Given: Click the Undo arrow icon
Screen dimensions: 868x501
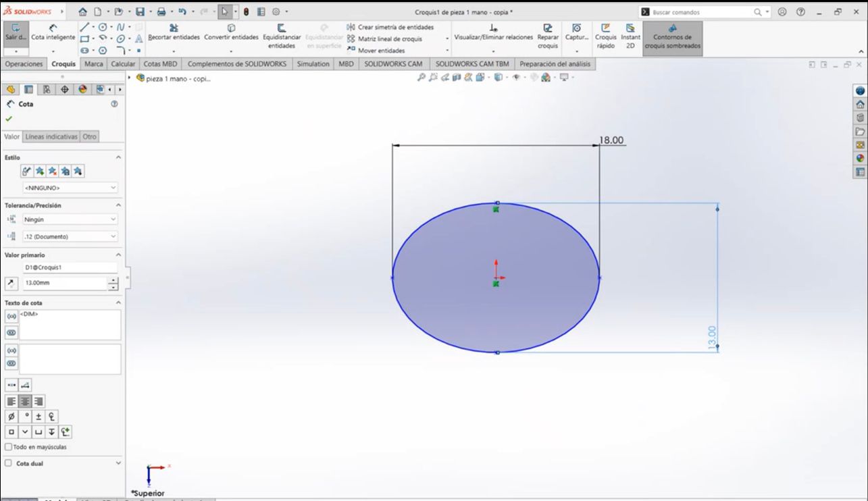Looking at the screenshot, I should (x=182, y=12).
